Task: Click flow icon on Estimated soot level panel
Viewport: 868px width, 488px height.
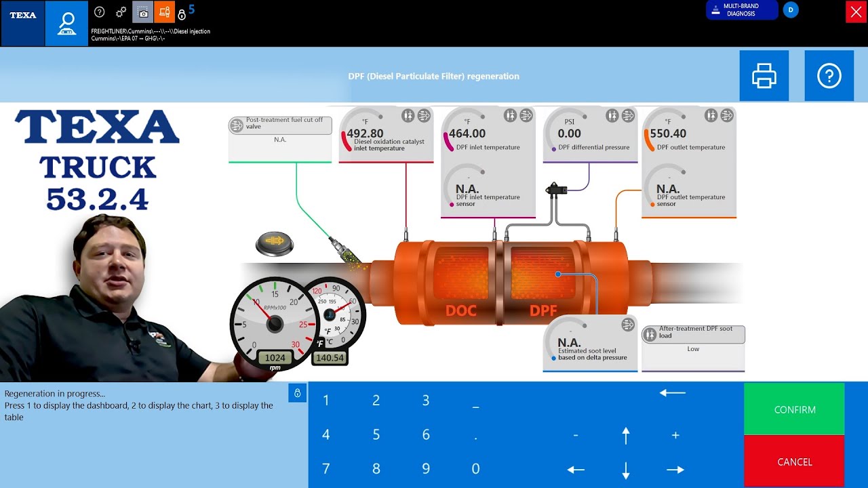Action: [x=629, y=325]
